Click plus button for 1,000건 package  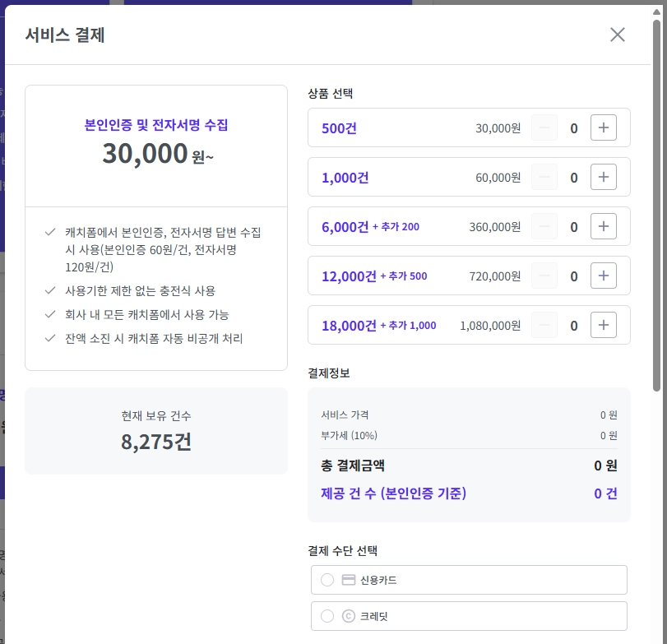click(x=604, y=177)
